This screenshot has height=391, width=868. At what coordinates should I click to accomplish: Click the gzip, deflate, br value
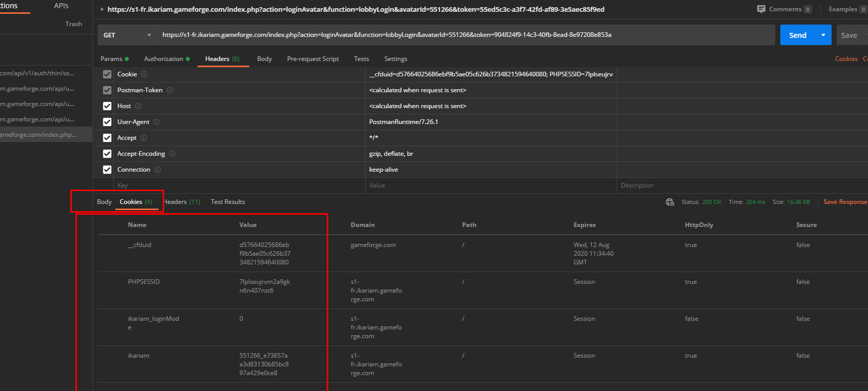tap(391, 154)
